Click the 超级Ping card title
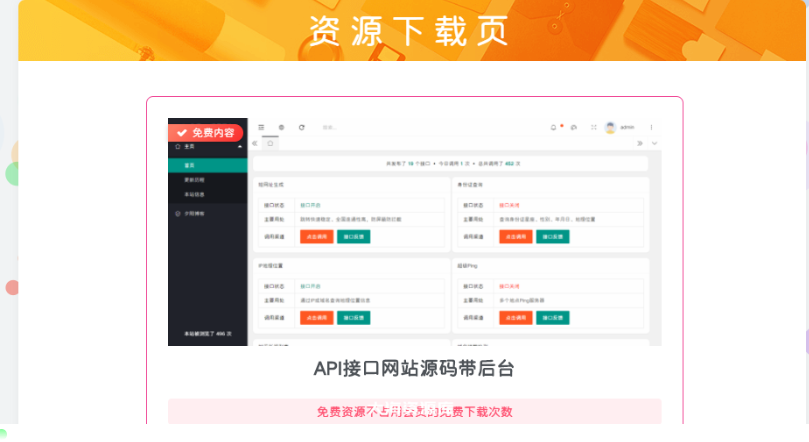The width and height of the screenshot is (809, 442). coord(467,266)
